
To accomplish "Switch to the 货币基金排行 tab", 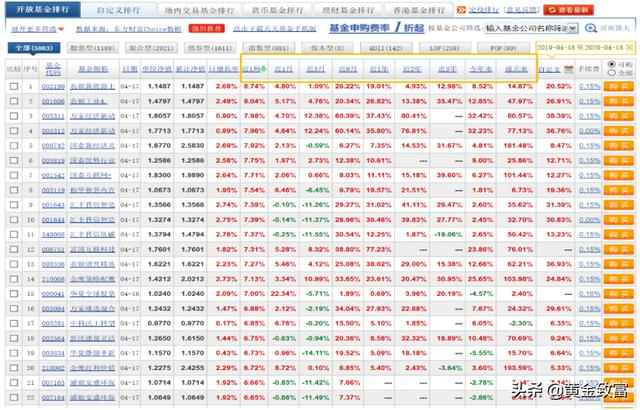I will point(277,10).
